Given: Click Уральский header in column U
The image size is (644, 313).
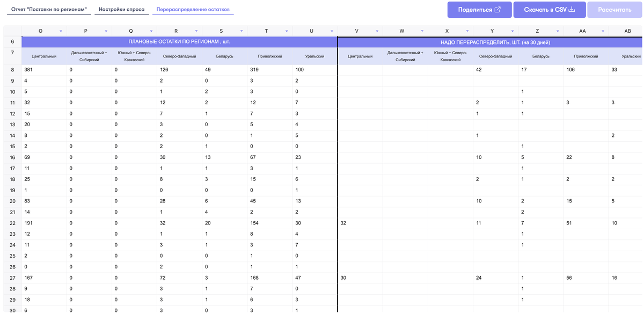Looking at the screenshot, I should point(315,56).
